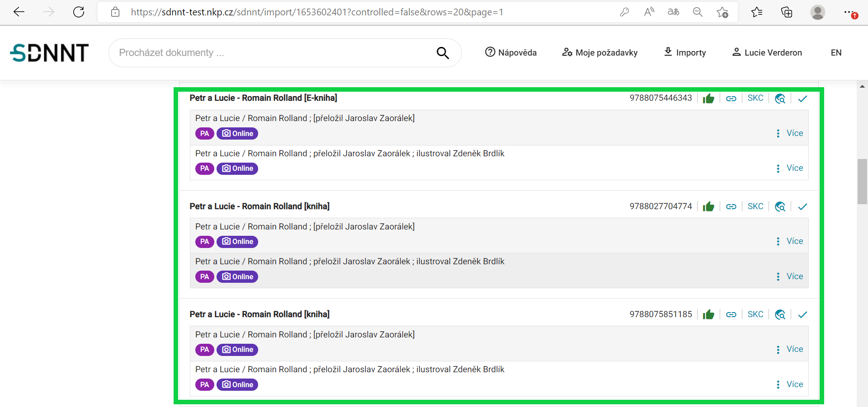Image resolution: width=868 pixels, height=407 pixels.
Task: Refresh the page with reload icon
Action: click(x=79, y=12)
